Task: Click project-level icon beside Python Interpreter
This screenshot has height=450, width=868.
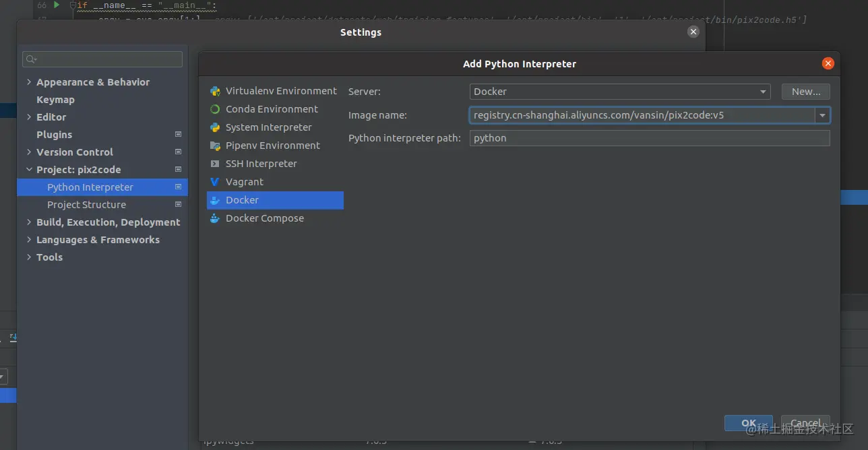Action: [178, 187]
